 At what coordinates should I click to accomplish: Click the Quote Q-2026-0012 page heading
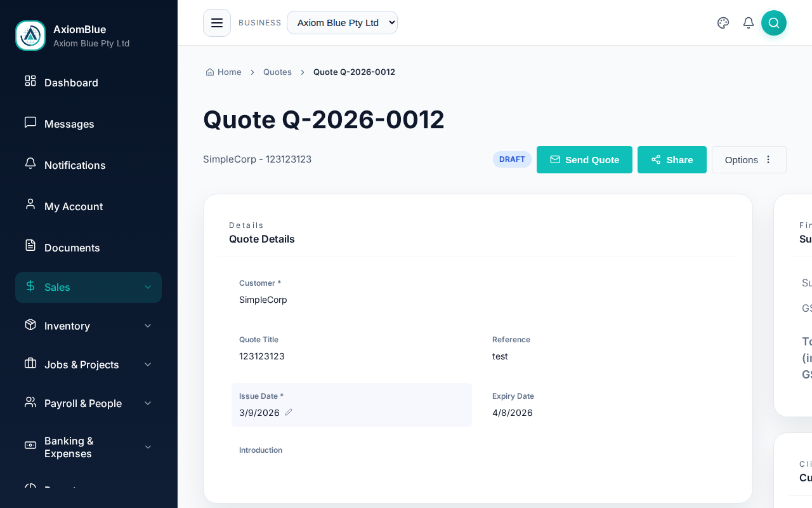324,119
